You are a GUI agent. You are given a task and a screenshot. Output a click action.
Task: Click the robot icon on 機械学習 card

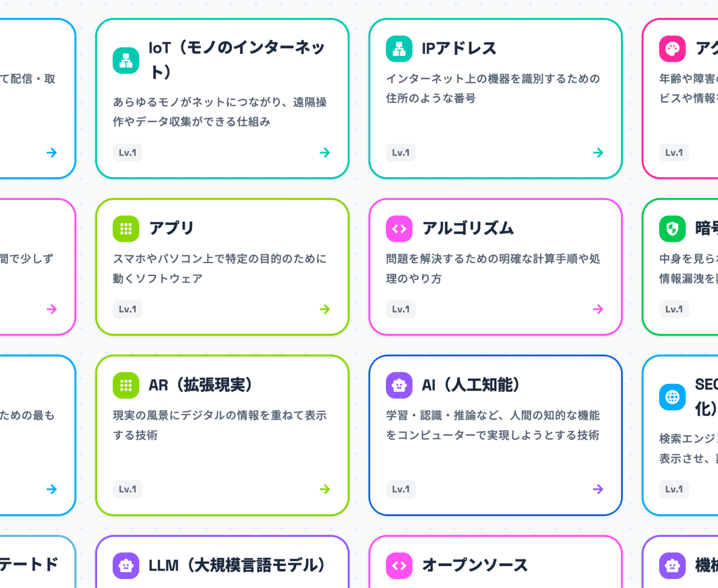pyautogui.click(x=672, y=566)
